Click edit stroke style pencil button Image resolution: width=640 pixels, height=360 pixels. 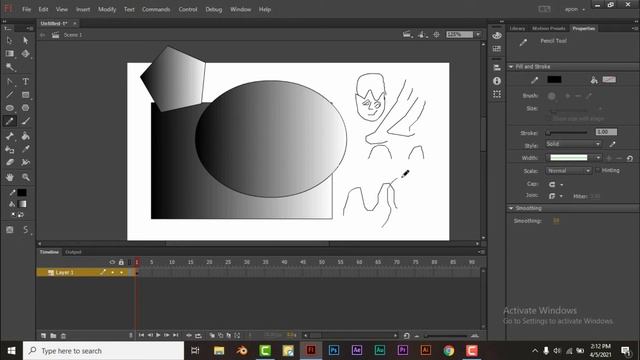tap(612, 144)
